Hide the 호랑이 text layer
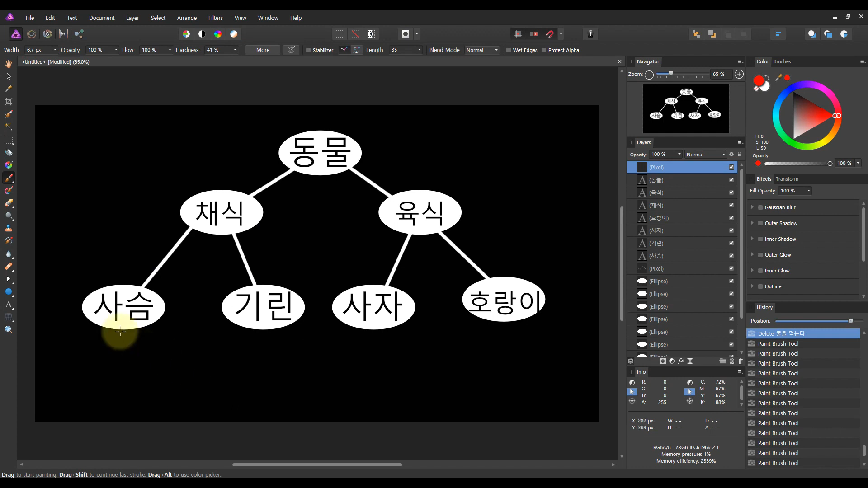 pos(731,218)
